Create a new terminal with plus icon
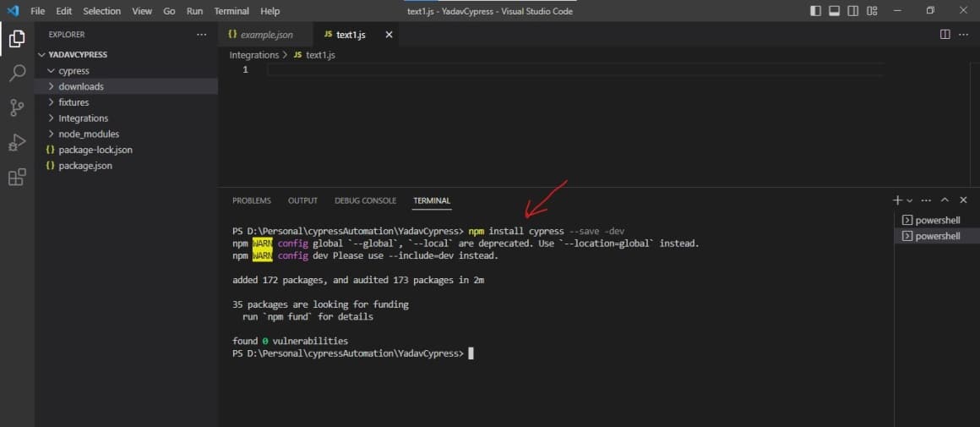 [x=897, y=200]
